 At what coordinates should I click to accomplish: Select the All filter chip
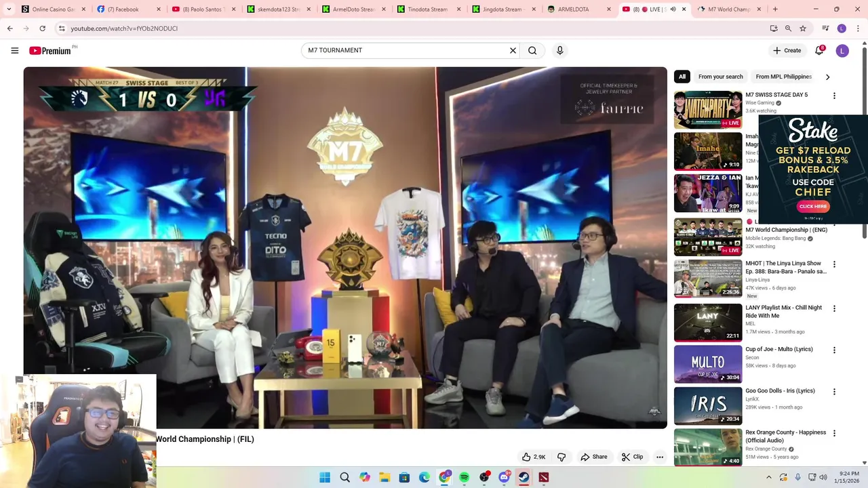pos(682,77)
